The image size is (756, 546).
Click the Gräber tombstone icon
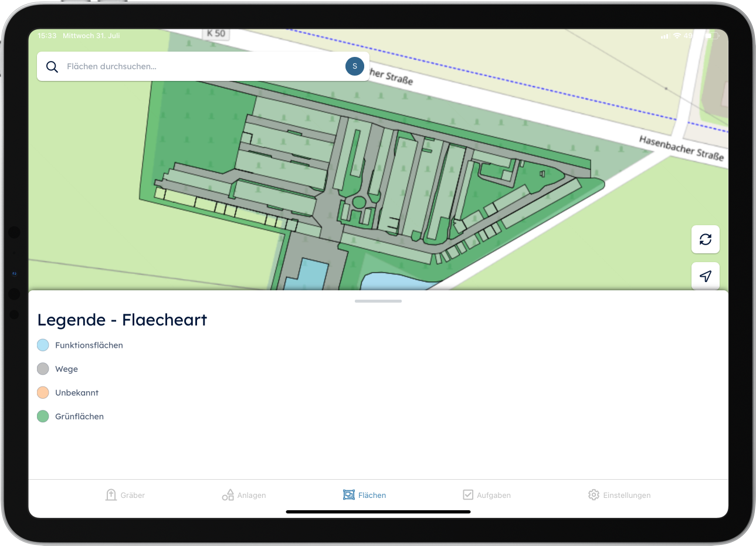click(x=111, y=495)
